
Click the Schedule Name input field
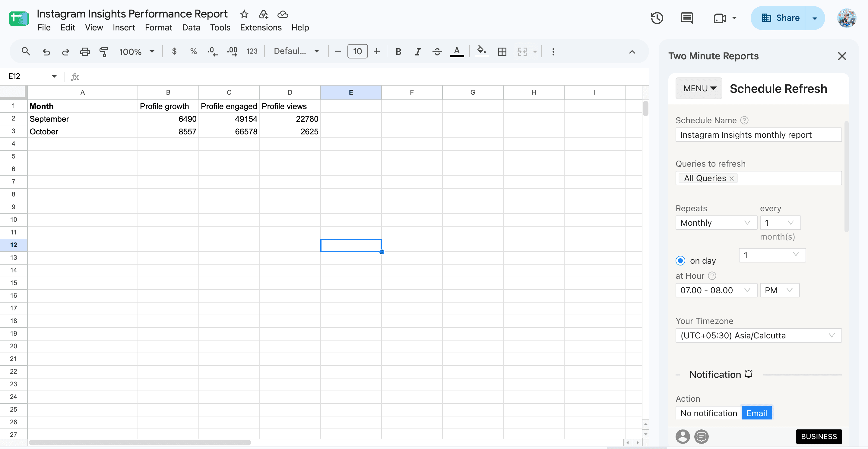coord(759,135)
